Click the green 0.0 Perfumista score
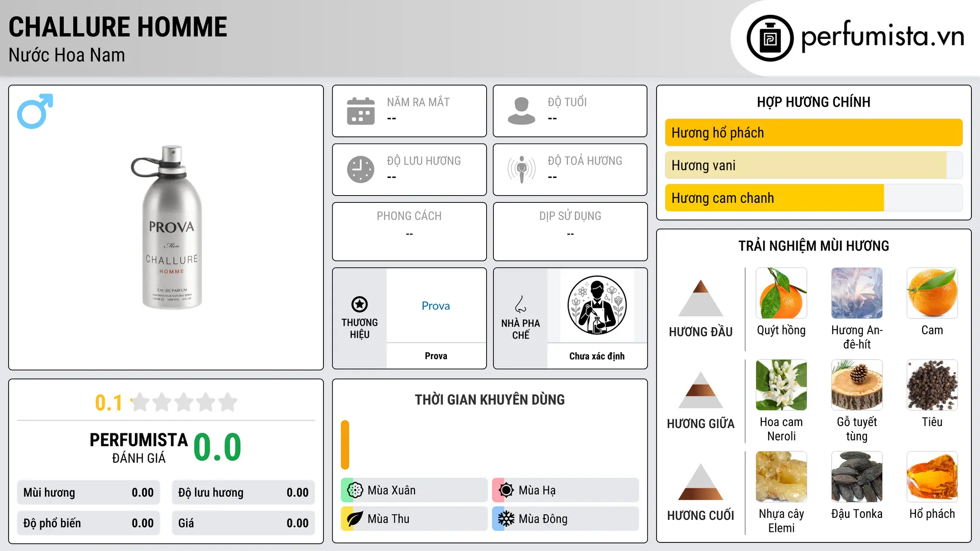 tap(218, 447)
